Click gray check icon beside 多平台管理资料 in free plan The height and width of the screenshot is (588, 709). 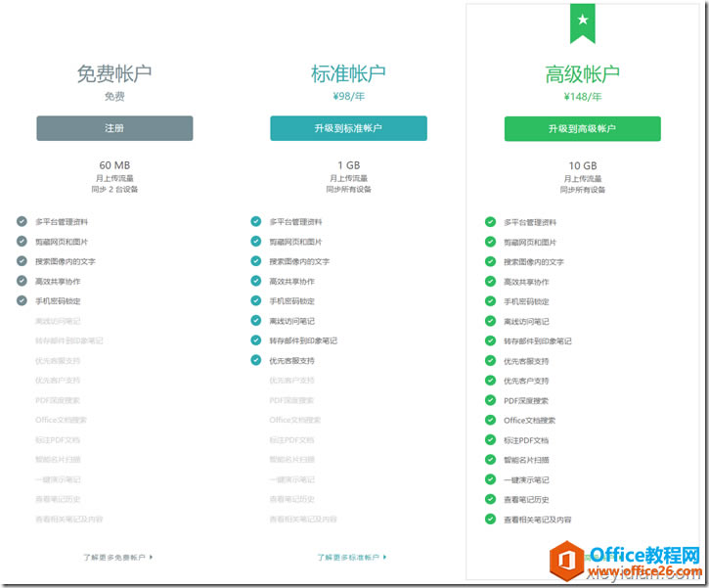click(x=22, y=221)
